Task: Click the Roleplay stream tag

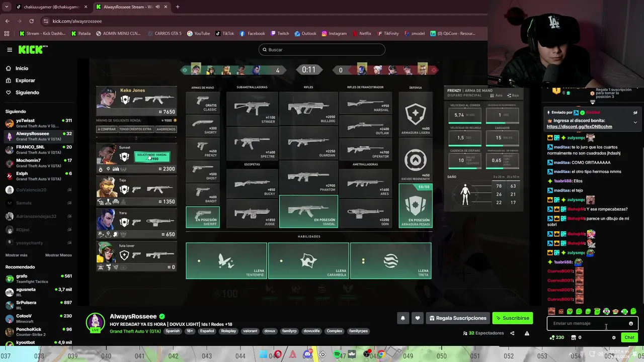Action: point(228,331)
